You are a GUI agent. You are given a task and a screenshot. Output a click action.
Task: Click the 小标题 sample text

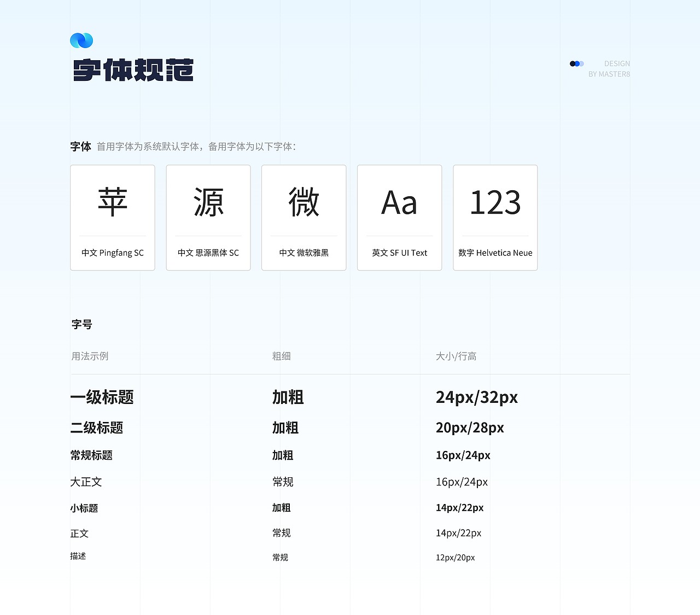(84, 508)
